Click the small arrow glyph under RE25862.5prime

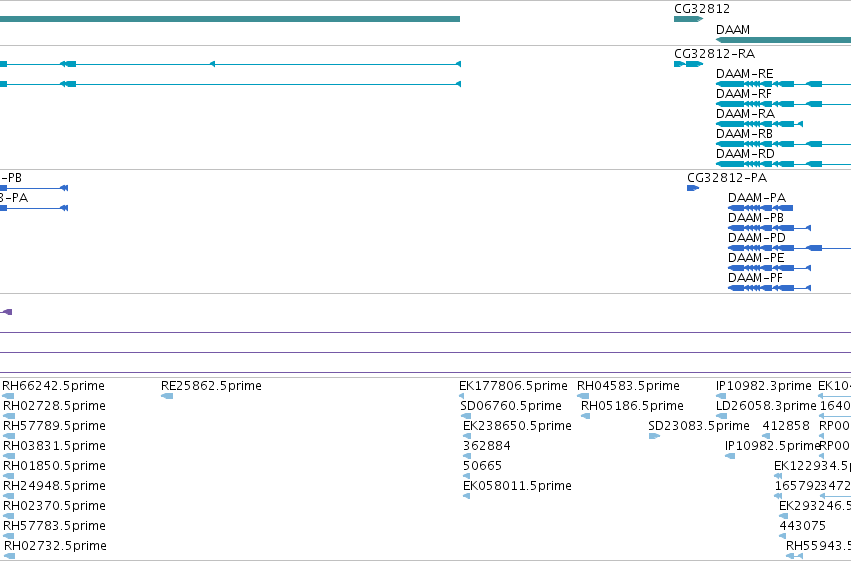167,396
